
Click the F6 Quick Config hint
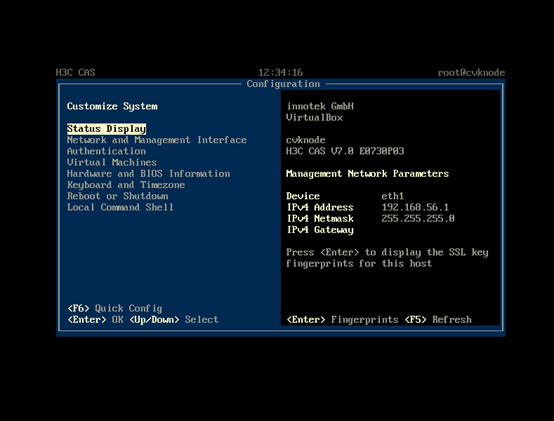[x=115, y=308]
